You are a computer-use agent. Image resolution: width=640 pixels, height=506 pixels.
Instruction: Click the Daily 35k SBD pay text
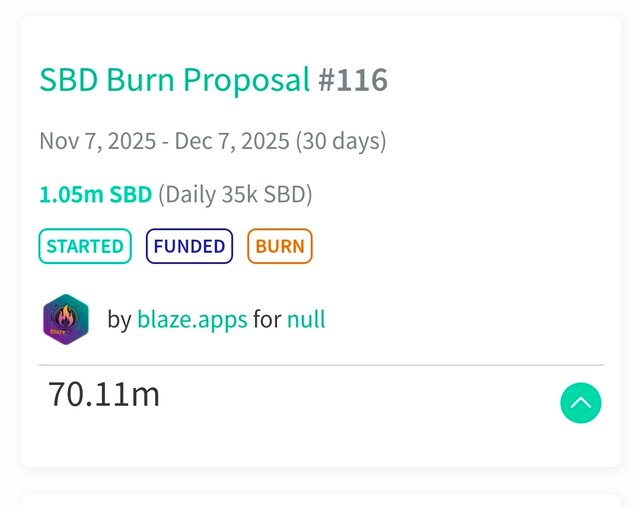235,194
